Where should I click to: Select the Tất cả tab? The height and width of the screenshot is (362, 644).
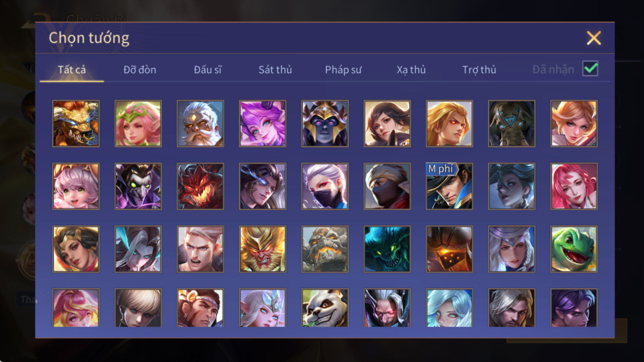(x=72, y=70)
